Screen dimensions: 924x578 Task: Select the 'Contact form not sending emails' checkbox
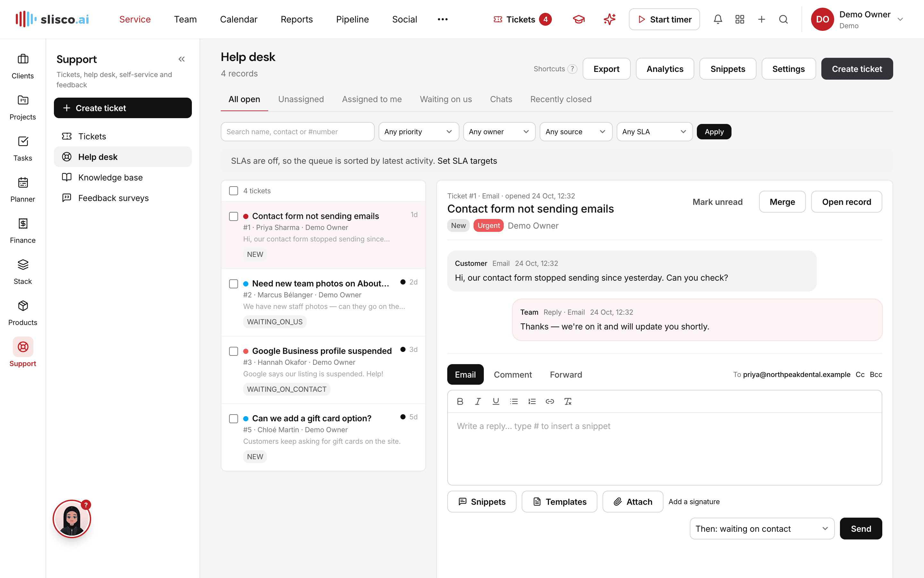click(234, 216)
